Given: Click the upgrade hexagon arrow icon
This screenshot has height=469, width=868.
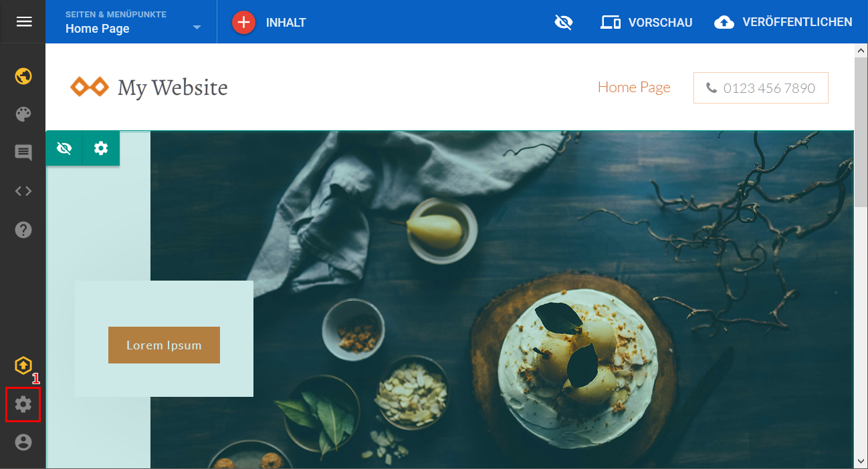Looking at the screenshot, I should click(x=23, y=365).
